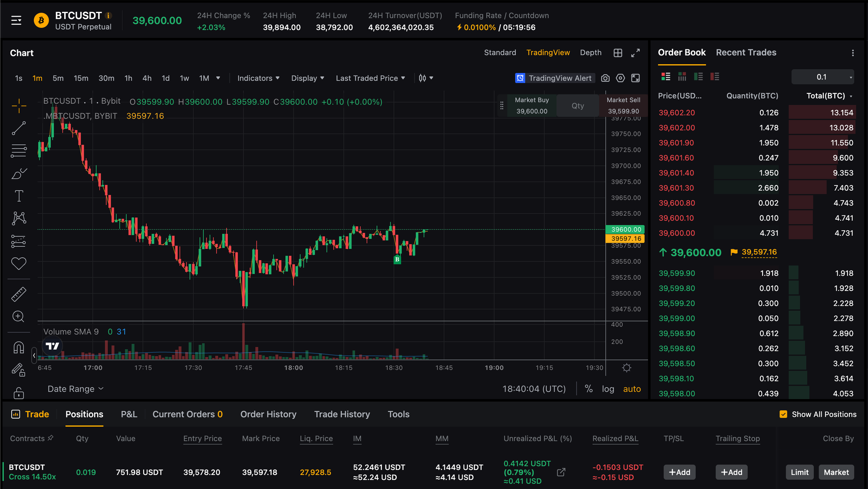The width and height of the screenshot is (868, 489).
Task: Click the Market Sell button
Action: (623, 106)
